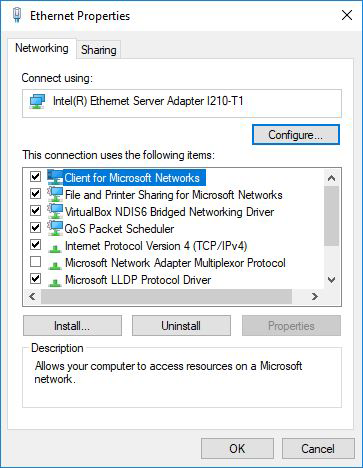Image resolution: width=363 pixels, height=468 pixels.
Task: Click the Intel Ethernet Server Adapter network icon
Action: pos(37,101)
